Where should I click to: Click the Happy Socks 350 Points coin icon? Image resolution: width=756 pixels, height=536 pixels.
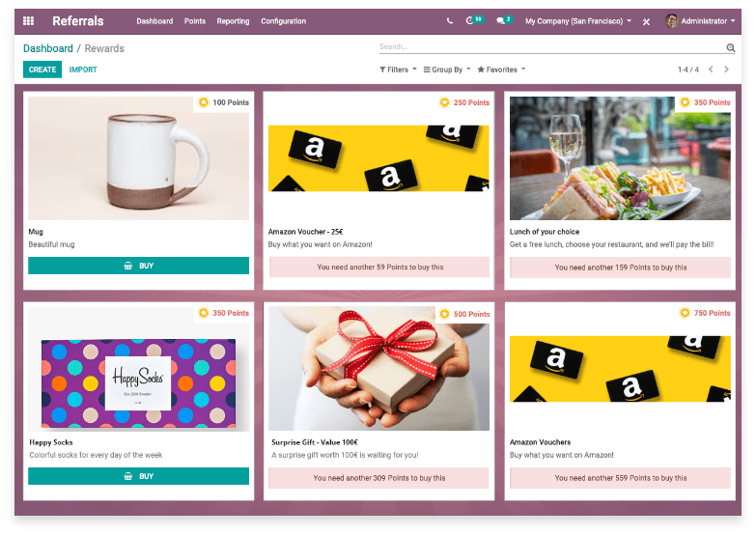(x=204, y=313)
